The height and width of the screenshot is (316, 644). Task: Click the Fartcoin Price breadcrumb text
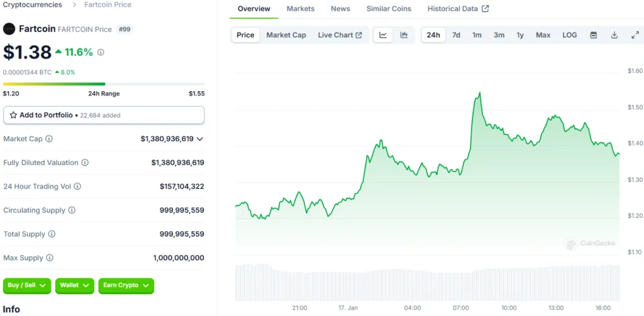pos(108,5)
